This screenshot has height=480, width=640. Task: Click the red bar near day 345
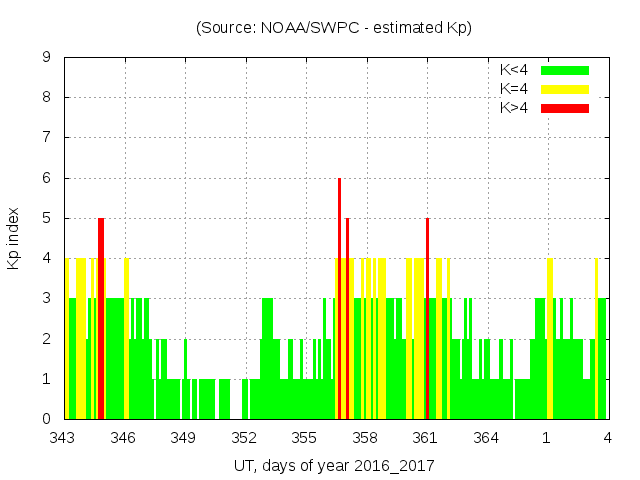[101, 320]
